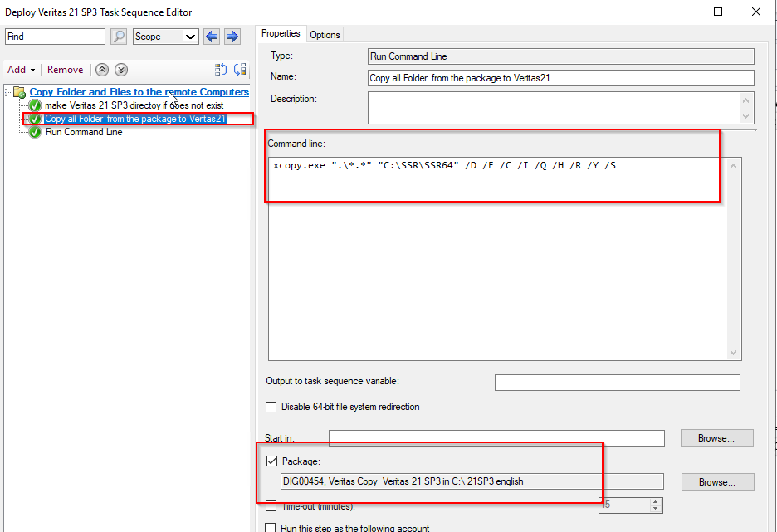Screen dimensions: 777x532
Task: Click inside the xcopy command line text
Action: click(444, 165)
